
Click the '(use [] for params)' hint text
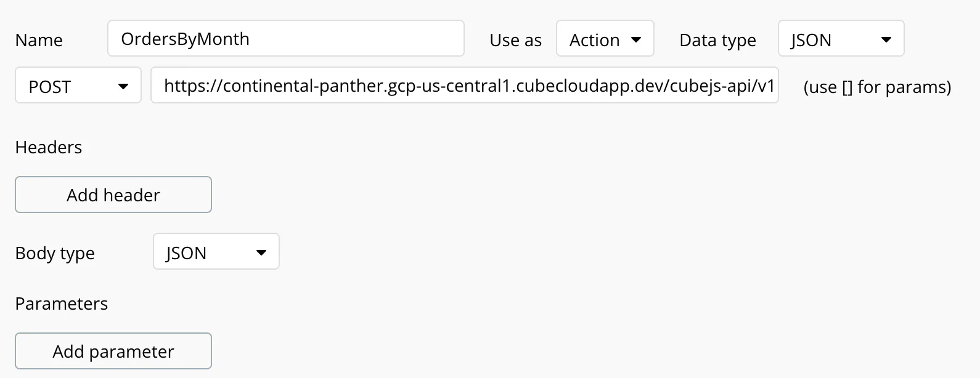coord(877,87)
